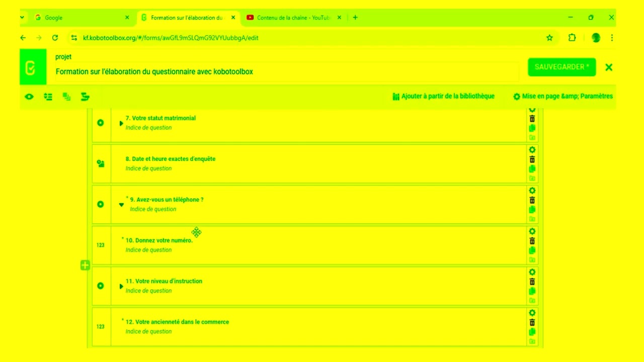The width and height of the screenshot is (644, 362).
Task: Edit label 7. Votre statut matrimonial
Action: pos(160,118)
